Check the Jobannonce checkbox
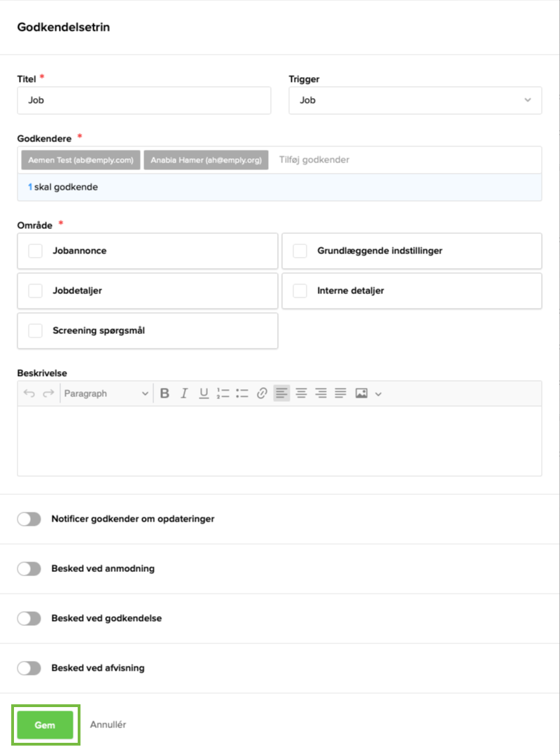This screenshot has height=754, width=560. click(x=36, y=251)
